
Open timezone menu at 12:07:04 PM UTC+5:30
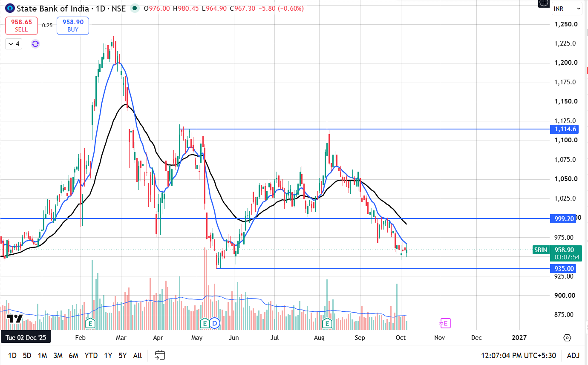tap(518, 355)
